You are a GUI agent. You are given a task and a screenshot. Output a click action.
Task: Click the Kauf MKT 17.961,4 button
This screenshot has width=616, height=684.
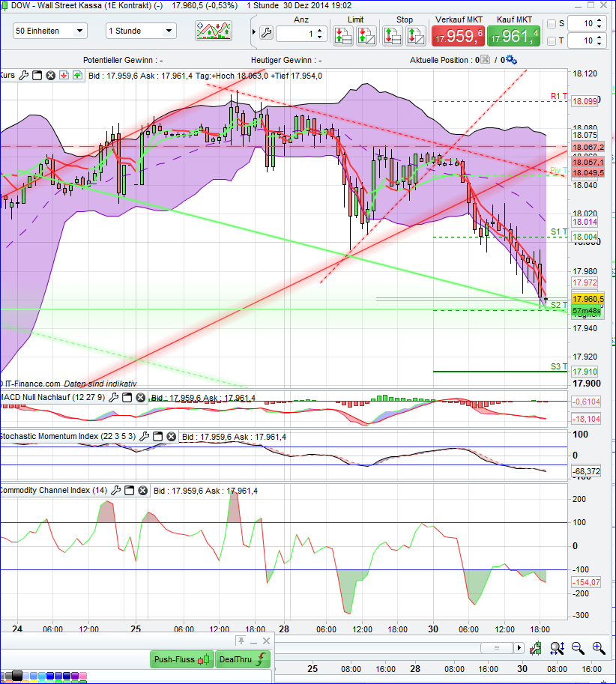[x=513, y=35]
